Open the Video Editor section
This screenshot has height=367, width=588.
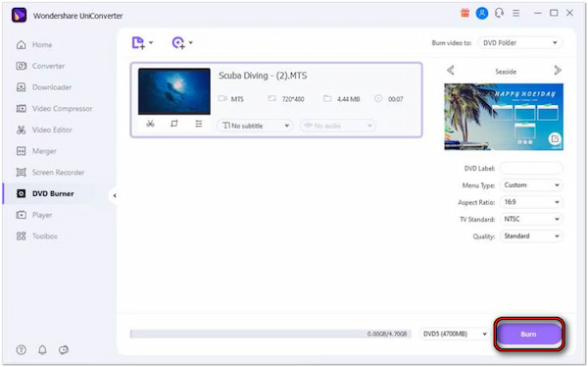(x=44, y=130)
